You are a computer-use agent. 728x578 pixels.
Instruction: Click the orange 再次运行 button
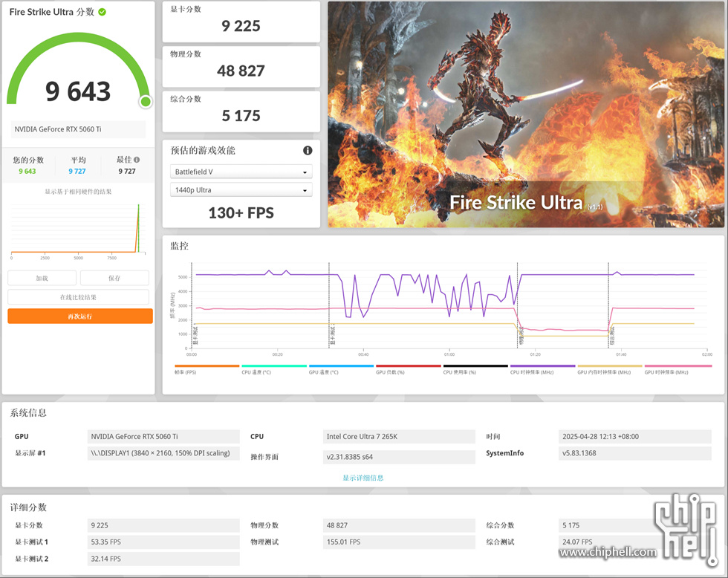click(80, 316)
